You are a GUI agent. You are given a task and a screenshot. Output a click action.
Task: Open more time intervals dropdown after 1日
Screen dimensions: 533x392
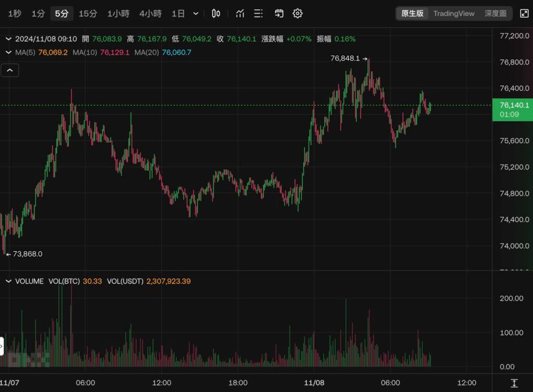[x=196, y=14]
